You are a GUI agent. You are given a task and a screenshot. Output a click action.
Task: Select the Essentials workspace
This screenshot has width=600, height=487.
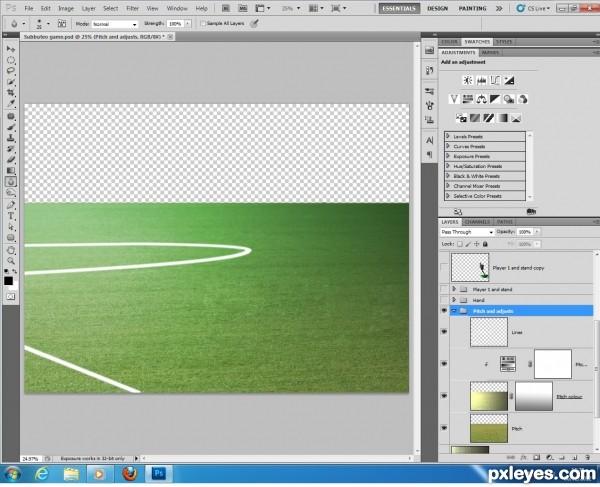tap(399, 8)
